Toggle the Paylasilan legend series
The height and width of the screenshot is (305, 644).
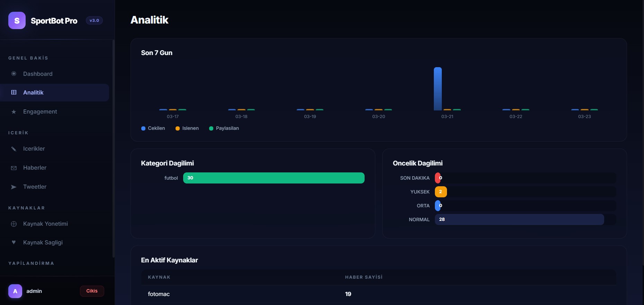click(224, 128)
